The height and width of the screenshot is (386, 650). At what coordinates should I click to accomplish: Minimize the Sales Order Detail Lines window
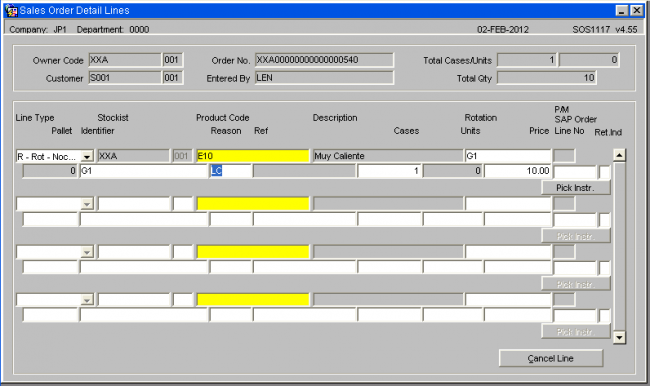[x=621, y=10]
